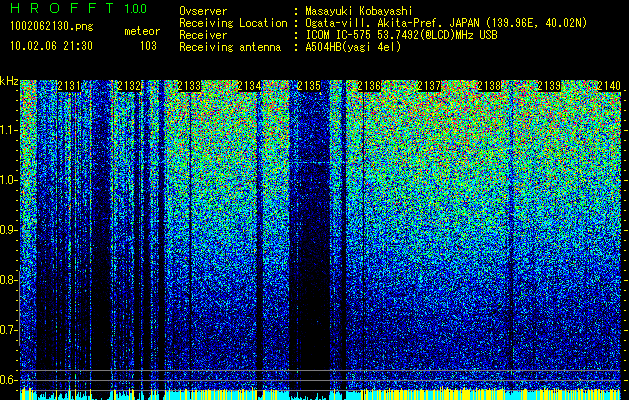The width and height of the screenshot is (629, 400).
Task: Click the Receiving antenna field label
Action: pyautogui.click(x=230, y=47)
